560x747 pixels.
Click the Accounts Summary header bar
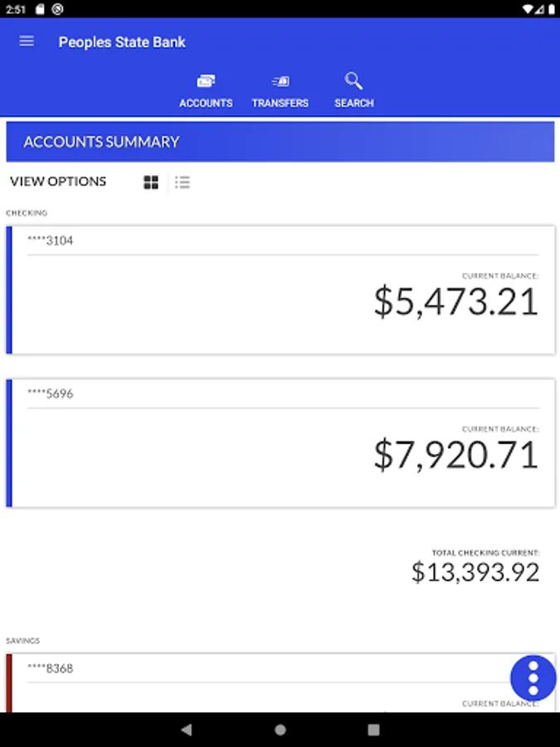pyautogui.click(x=280, y=141)
